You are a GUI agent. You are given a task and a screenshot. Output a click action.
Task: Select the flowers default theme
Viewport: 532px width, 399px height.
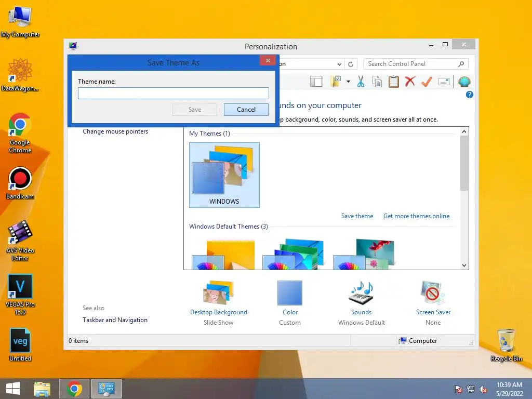(364, 255)
